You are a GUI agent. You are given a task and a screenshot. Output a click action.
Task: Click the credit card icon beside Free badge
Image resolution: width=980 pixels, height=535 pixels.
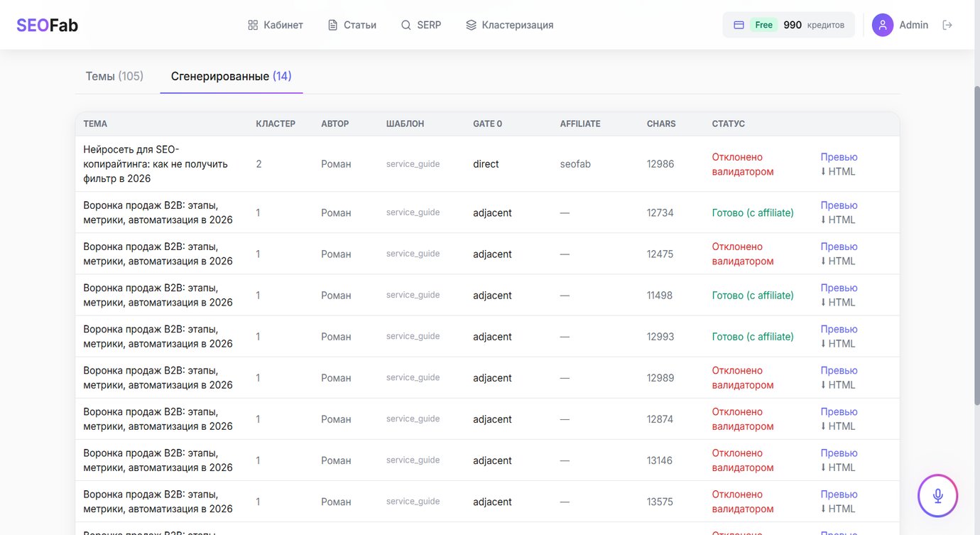(739, 25)
